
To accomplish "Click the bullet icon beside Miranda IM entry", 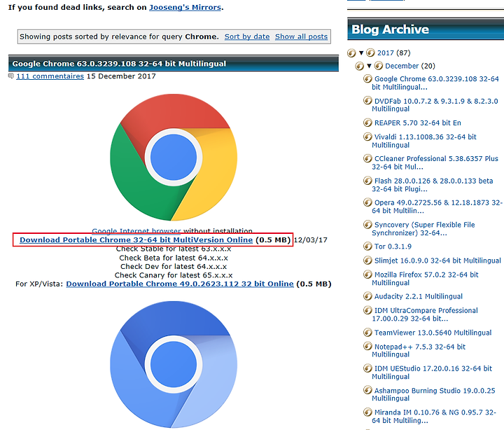I will [x=367, y=412].
